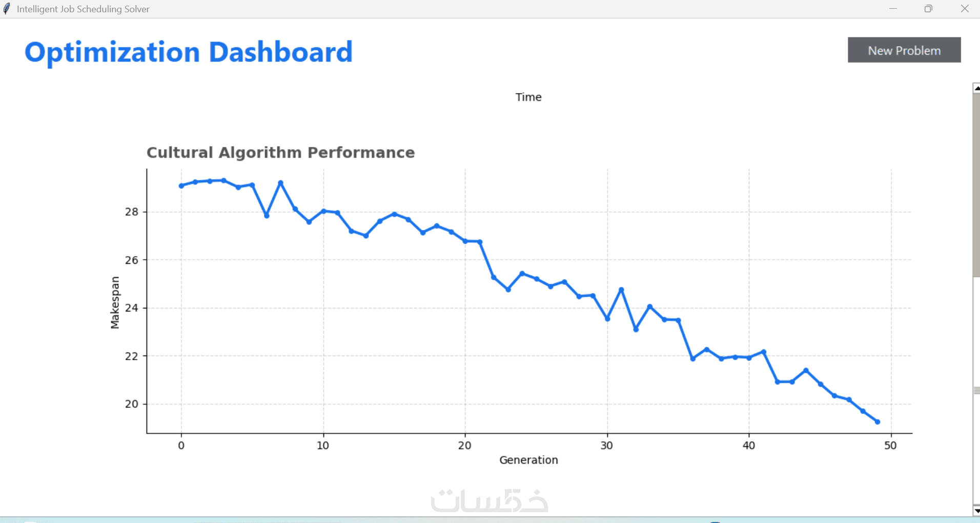Click the x-axis tick label 50
The width and height of the screenshot is (980, 523).
point(890,446)
